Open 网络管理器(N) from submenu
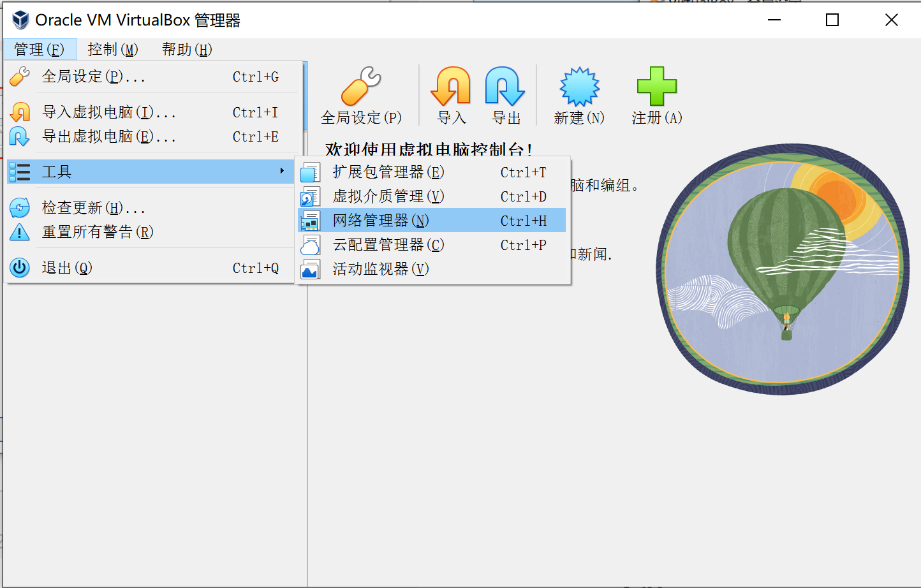The width and height of the screenshot is (921, 588). [x=432, y=221]
